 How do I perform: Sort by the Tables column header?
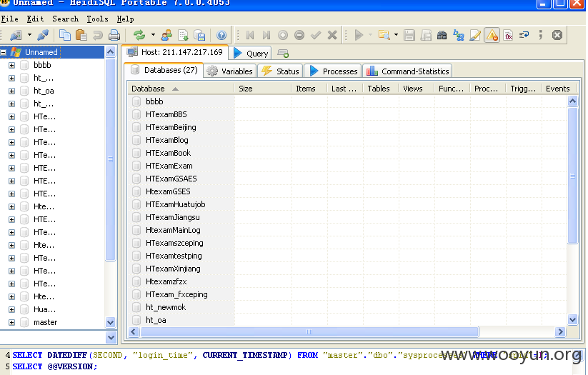(x=381, y=89)
